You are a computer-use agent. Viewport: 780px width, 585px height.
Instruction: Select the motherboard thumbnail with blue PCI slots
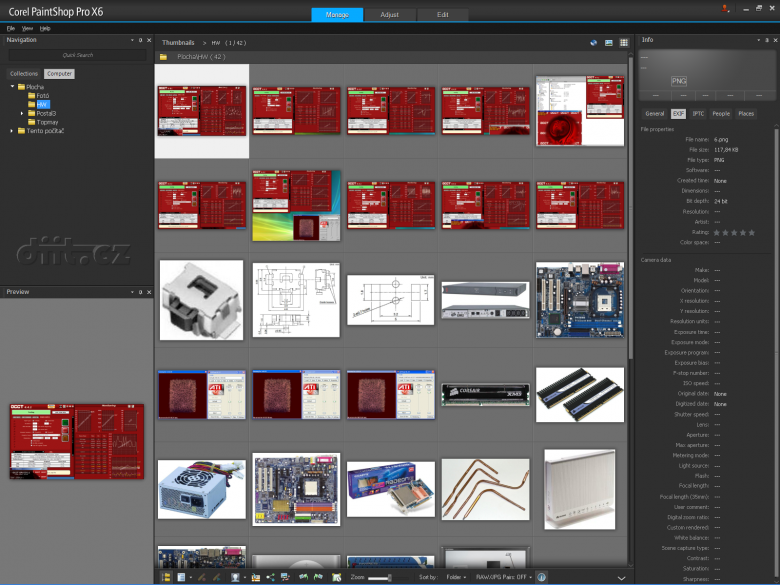(580, 300)
